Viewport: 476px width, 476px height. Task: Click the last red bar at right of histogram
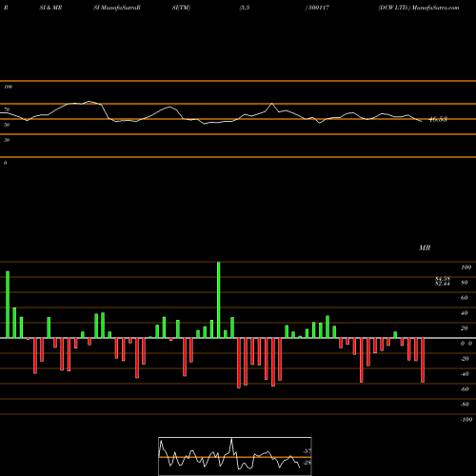click(x=423, y=360)
